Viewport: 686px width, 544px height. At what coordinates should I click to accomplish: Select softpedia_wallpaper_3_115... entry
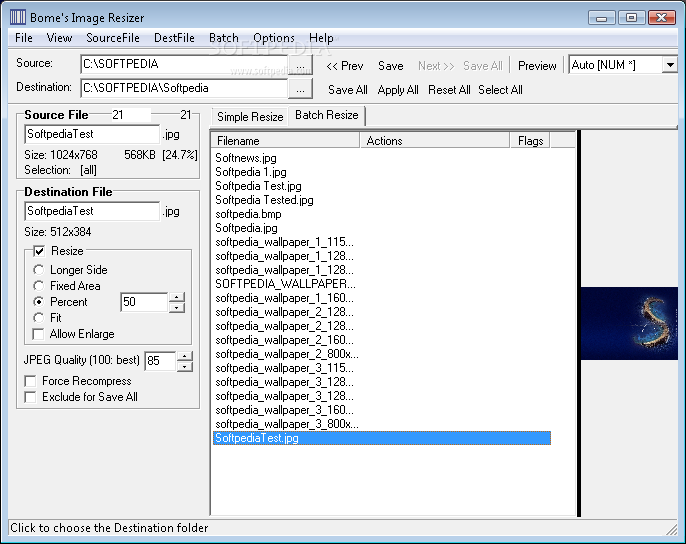pyautogui.click(x=285, y=368)
